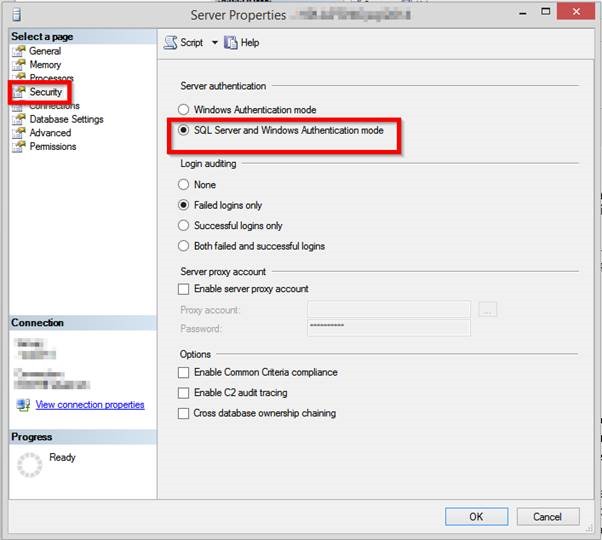Choose Both failed and successful logins
Viewport: 602px width, 540px height.
(184, 246)
